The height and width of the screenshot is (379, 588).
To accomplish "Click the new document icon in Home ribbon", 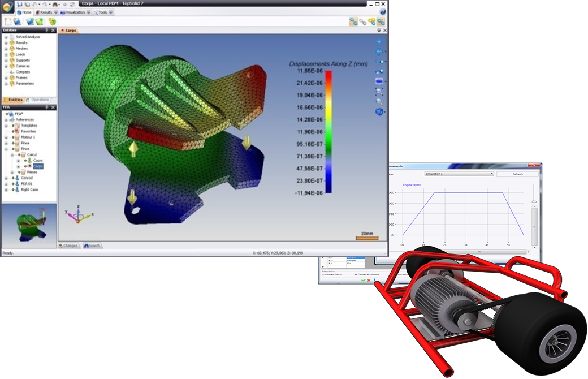I will (x=8, y=21).
